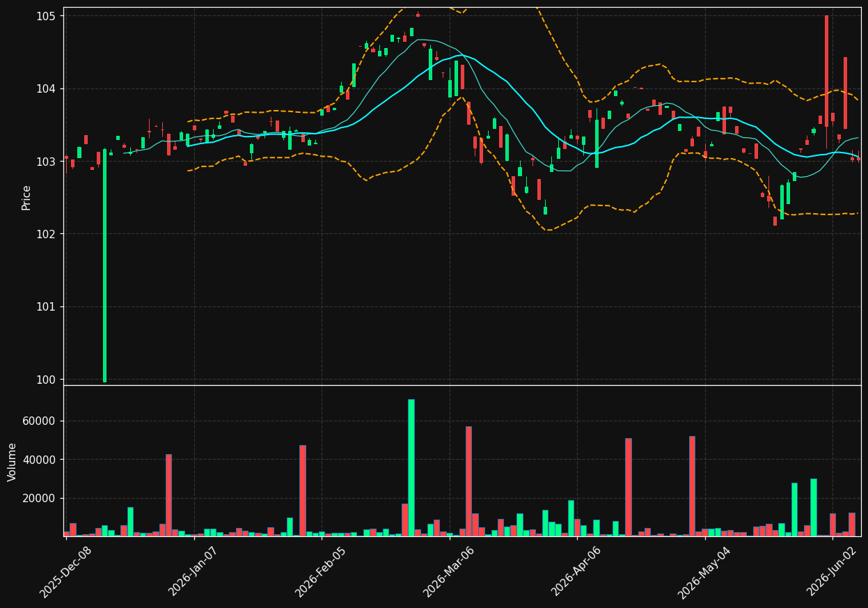The height and width of the screenshot is (608, 868).
Task: Click the 100 price axis label
Action: tap(47, 380)
